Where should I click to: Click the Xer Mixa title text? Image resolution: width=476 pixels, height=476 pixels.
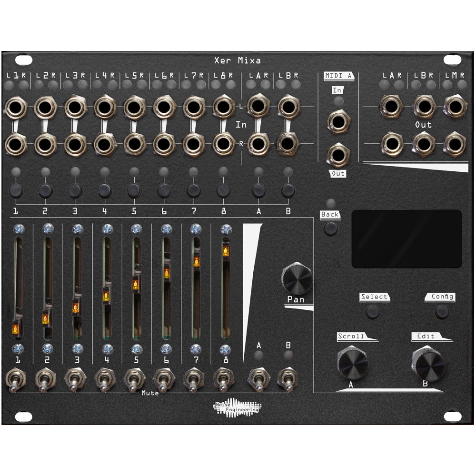238,60
